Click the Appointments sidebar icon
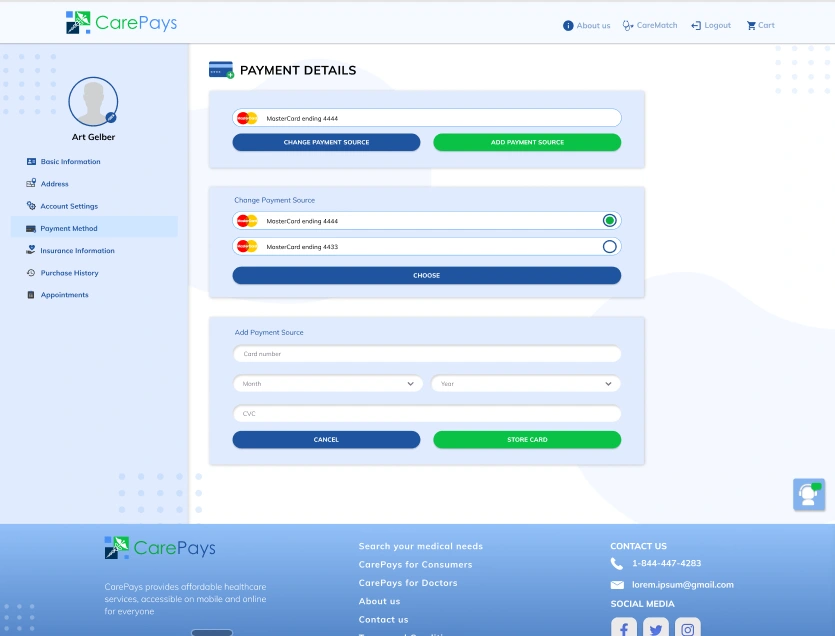 [x=31, y=295]
